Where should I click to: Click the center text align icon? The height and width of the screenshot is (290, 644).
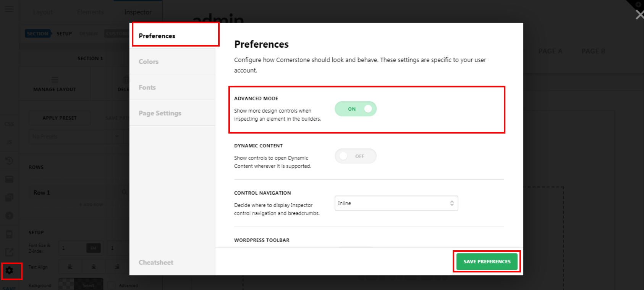(94, 267)
